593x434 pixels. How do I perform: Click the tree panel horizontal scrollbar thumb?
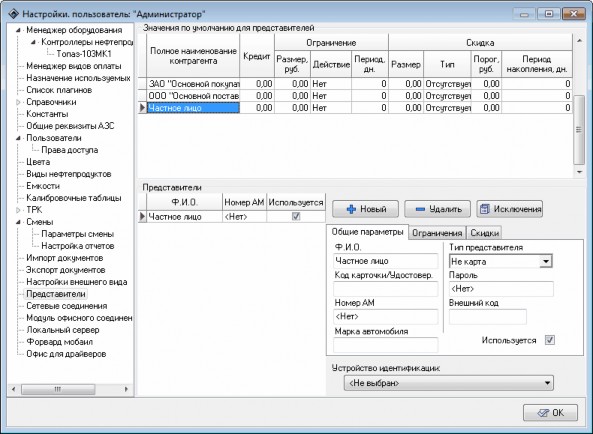point(58,389)
